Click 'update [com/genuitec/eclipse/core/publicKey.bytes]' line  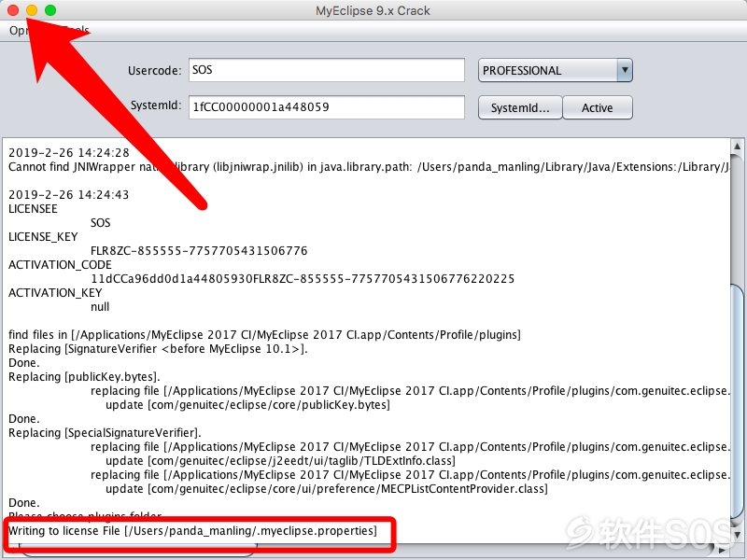(x=247, y=405)
